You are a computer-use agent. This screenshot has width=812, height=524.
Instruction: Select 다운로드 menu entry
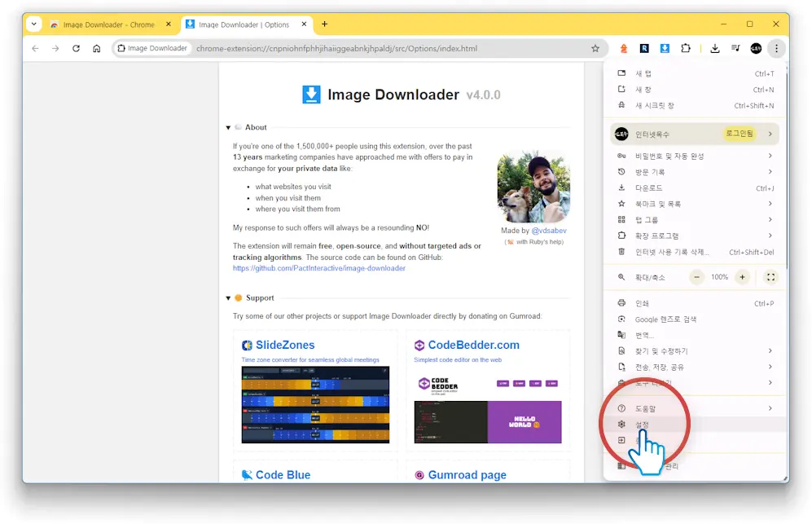point(695,188)
